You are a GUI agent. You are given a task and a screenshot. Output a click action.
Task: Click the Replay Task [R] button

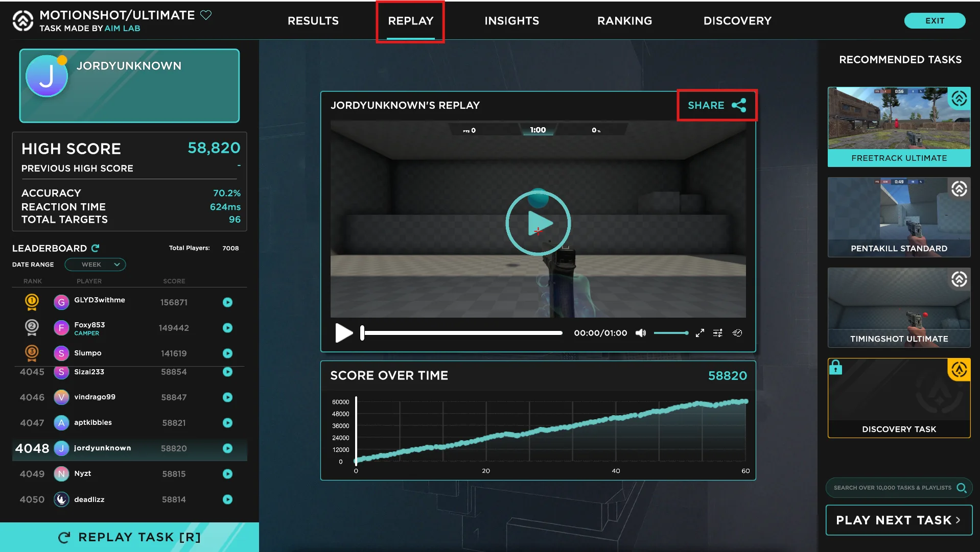click(x=129, y=537)
